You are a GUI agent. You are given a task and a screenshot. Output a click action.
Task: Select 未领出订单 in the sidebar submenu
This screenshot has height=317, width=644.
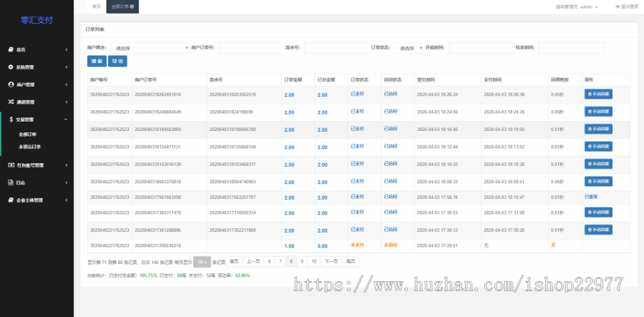(x=29, y=146)
